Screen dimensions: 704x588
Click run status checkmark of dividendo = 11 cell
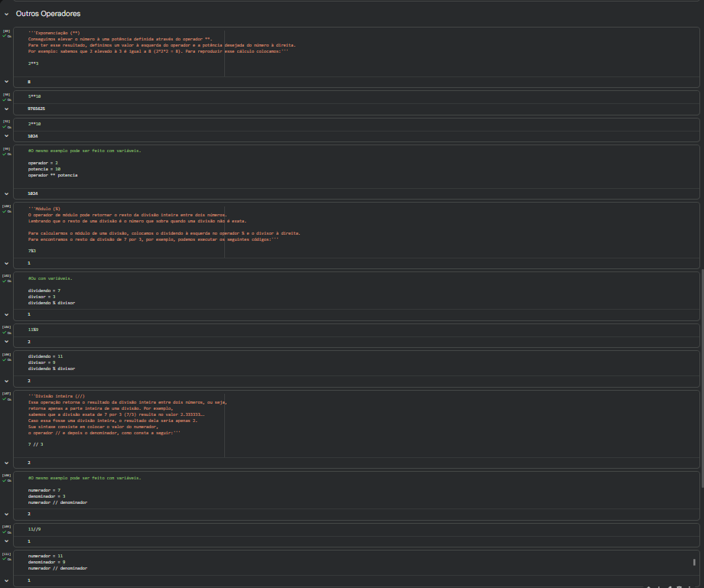[x=5, y=359]
